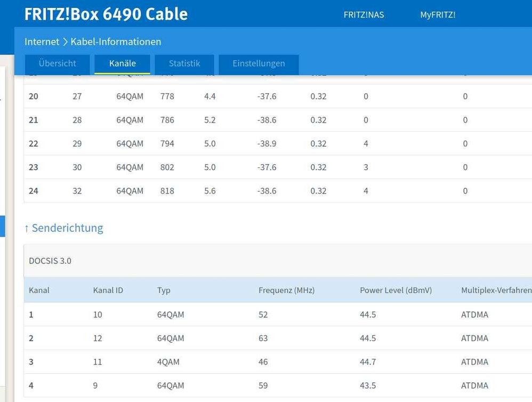This screenshot has height=402, width=532.
Task: Click the MSE value -38.9
Action: click(x=267, y=144)
